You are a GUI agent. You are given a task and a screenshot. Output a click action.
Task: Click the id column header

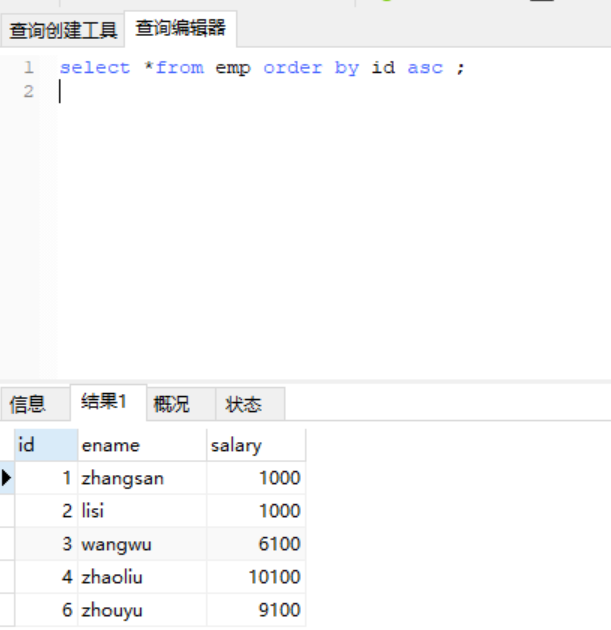(46, 445)
